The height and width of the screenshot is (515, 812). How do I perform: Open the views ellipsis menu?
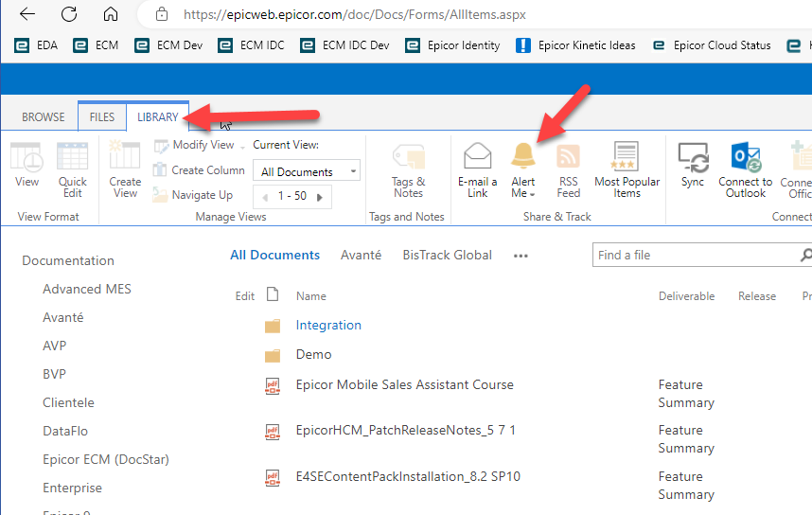click(x=520, y=256)
